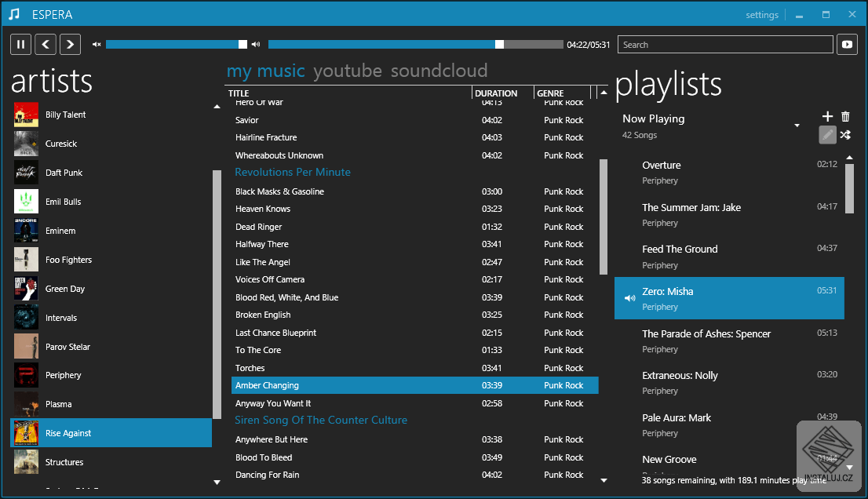This screenshot has height=499, width=868.
Task: Sort songs by the Duration column
Action: pos(496,93)
